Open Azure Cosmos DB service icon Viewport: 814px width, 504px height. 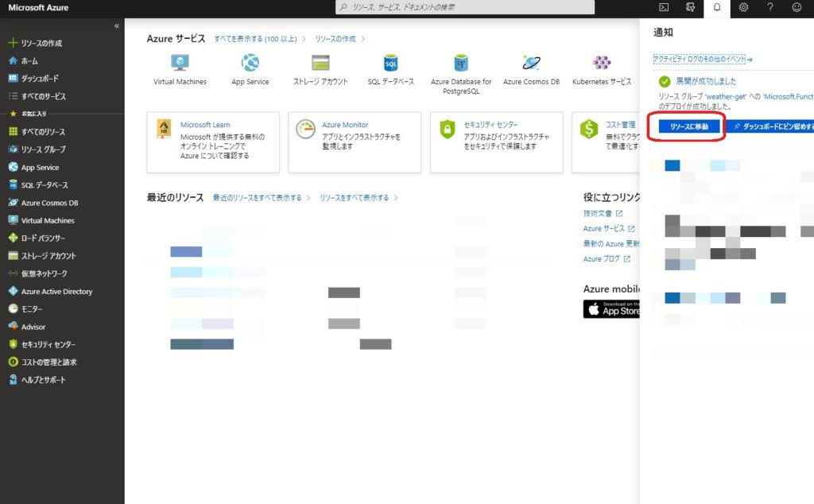click(x=531, y=63)
